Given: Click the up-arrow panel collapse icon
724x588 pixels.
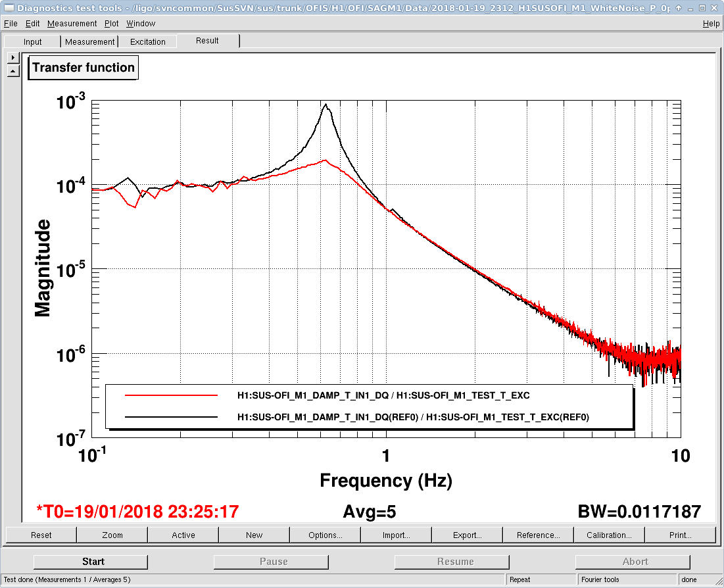Looking at the screenshot, I should [13, 71].
